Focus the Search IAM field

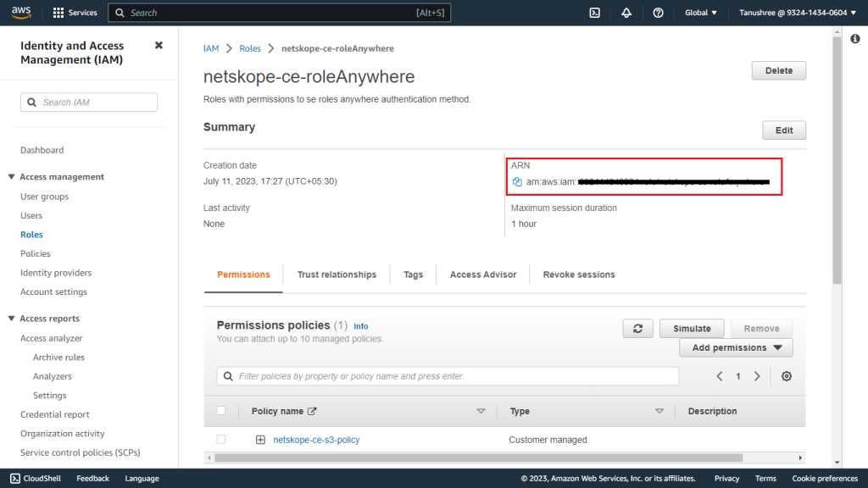click(88, 103)
